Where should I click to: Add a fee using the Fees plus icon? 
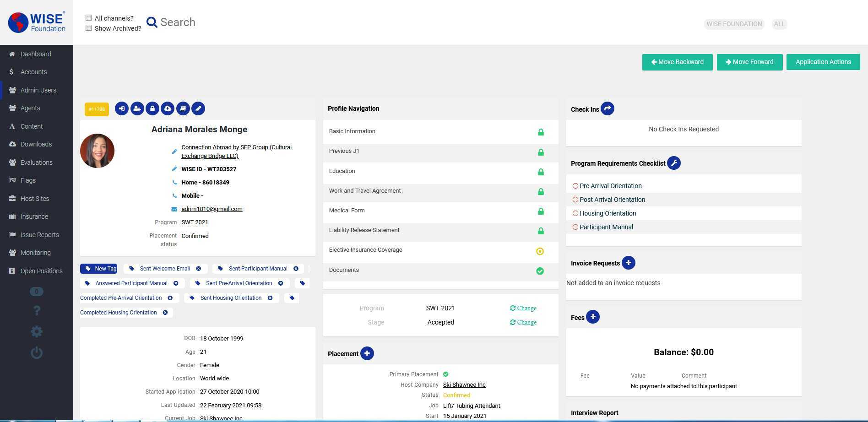592,317
